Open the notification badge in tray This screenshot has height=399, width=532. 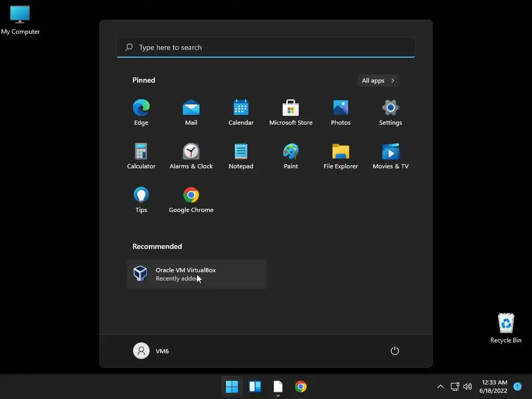pyautogui.click(x=517, y=387)
